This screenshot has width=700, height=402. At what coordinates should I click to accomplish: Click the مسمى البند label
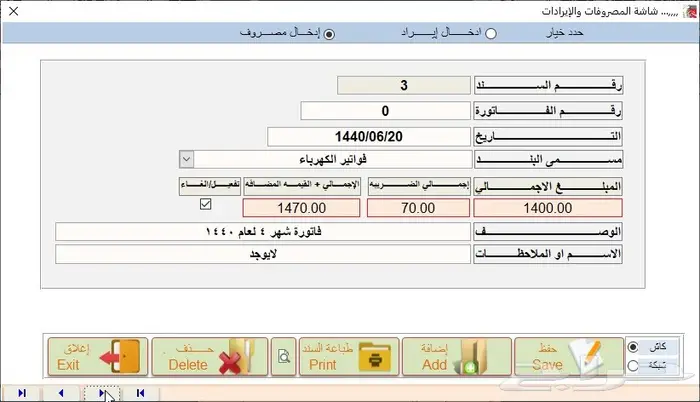tap(548, 159)
